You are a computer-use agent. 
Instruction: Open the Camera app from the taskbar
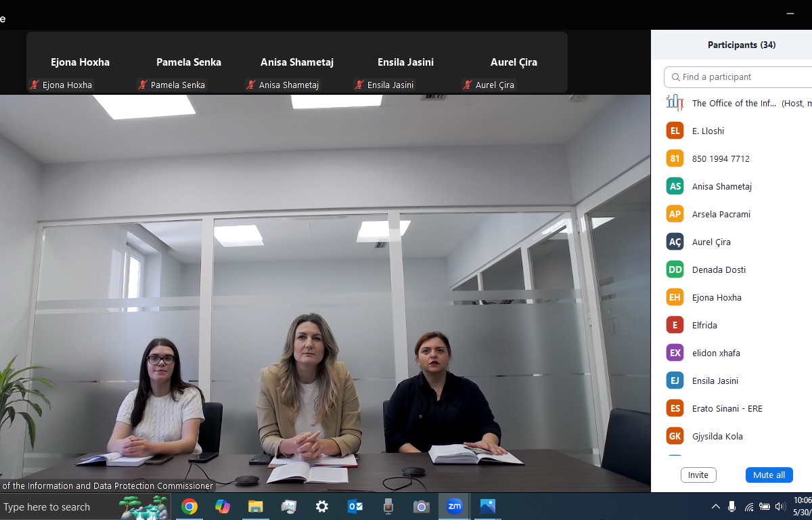click(x=422, y=506)
